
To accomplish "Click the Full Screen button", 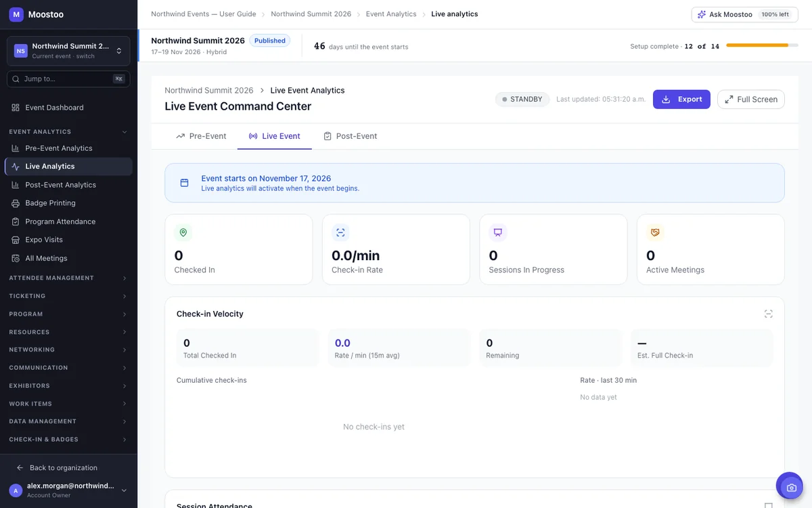I will tap(751, 100).
